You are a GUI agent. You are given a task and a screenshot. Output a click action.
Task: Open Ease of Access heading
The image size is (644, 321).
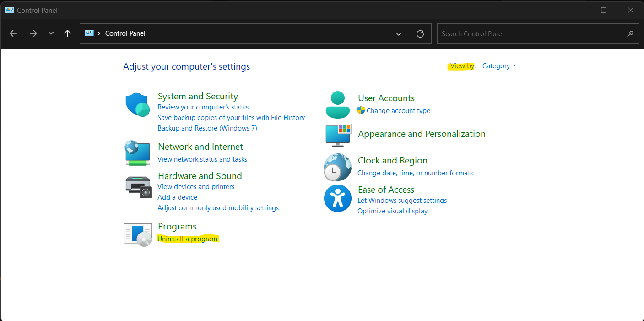click(x=386, y=190)
